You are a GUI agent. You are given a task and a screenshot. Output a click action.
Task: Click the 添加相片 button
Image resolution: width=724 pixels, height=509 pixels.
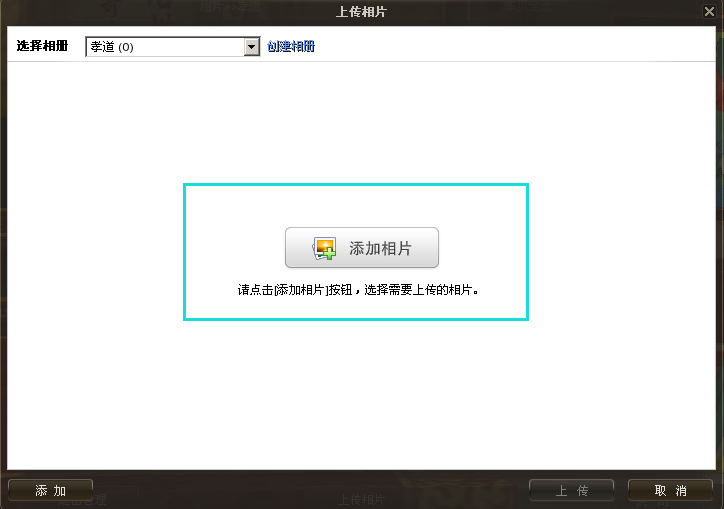pos(362,248)
